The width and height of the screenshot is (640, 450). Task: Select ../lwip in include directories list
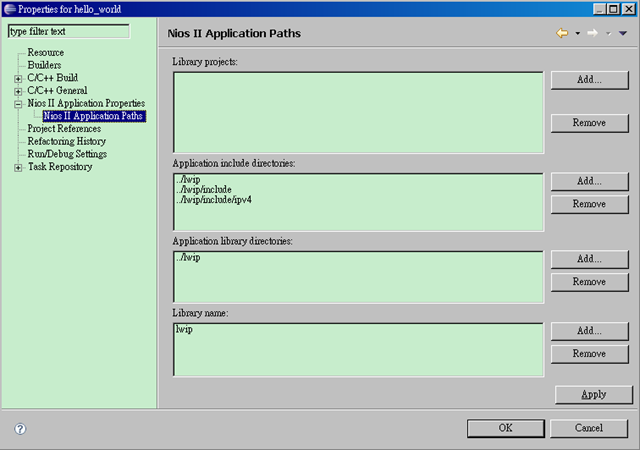point(188,179)
